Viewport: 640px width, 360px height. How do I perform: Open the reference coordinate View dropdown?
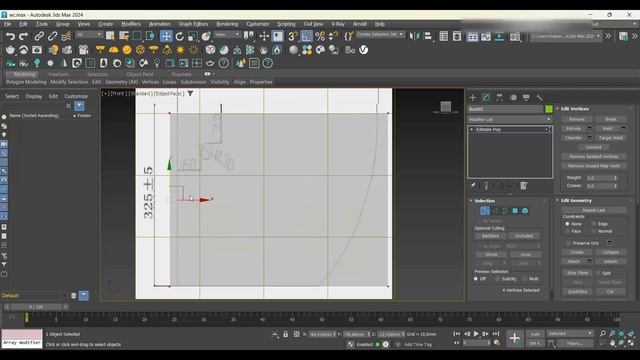click(227, 35)
